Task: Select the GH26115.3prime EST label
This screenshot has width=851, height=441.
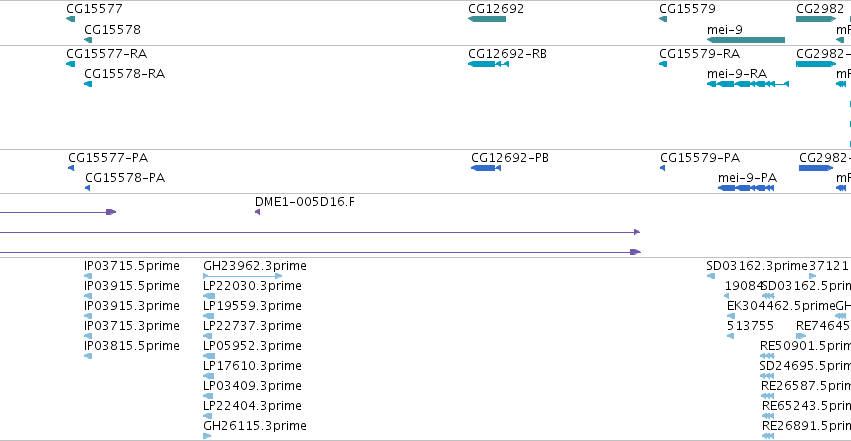Action: point(255,426)
